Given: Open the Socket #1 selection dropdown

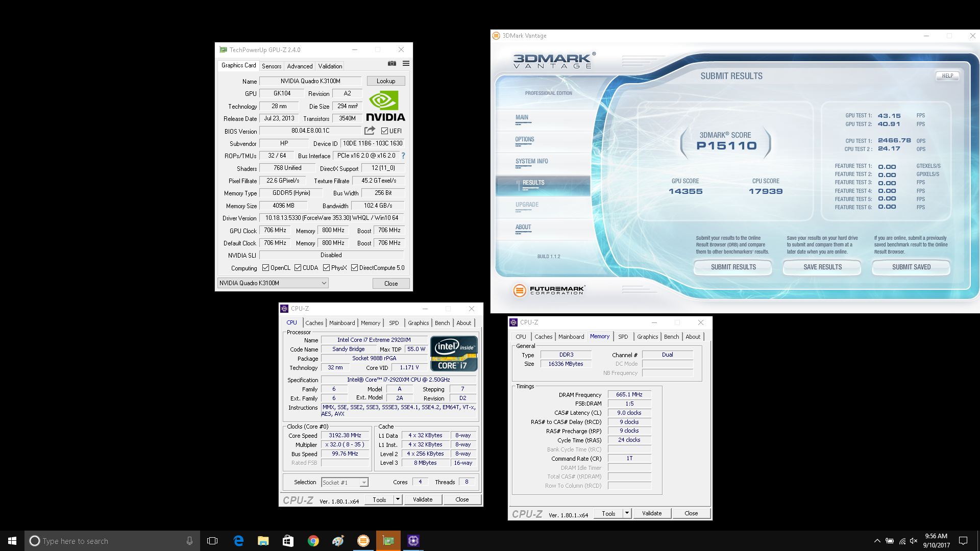Looking at the screenshot, I should 345,482.
